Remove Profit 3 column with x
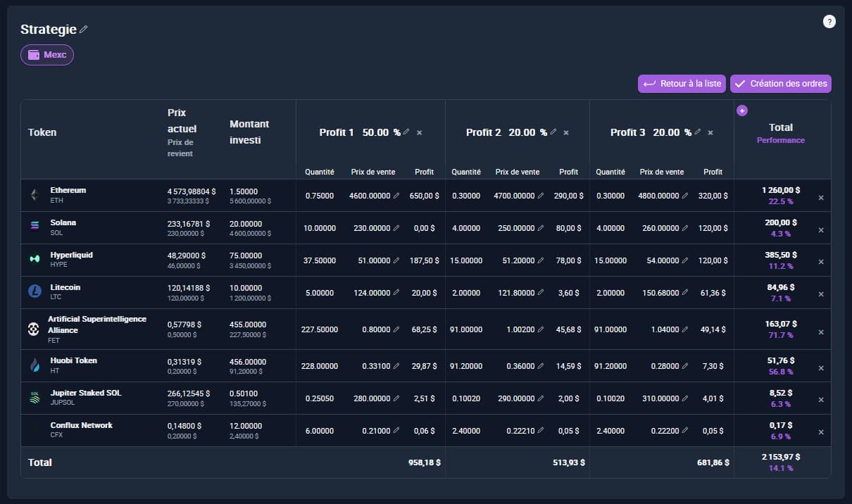 click(x=710, y=132)
